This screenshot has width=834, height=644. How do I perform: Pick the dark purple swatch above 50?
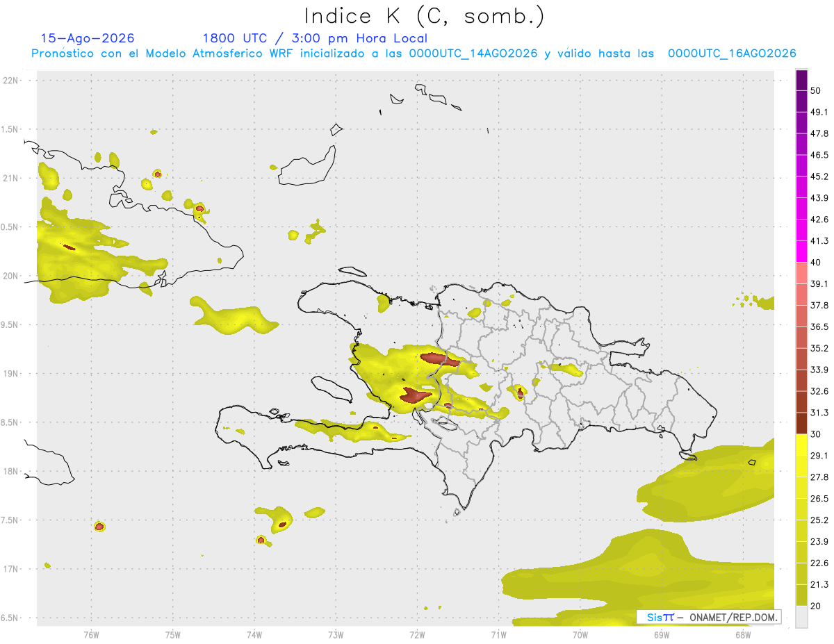[x=801, y=80]
